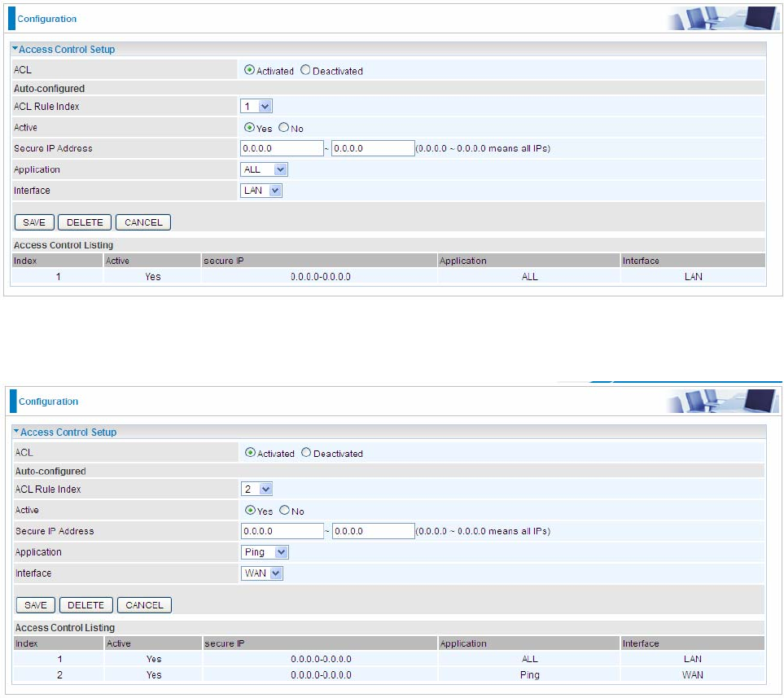This screenshot has height=698, width=784.
Task: Select WAN cell in lower listing
Action: click(693, 675)
